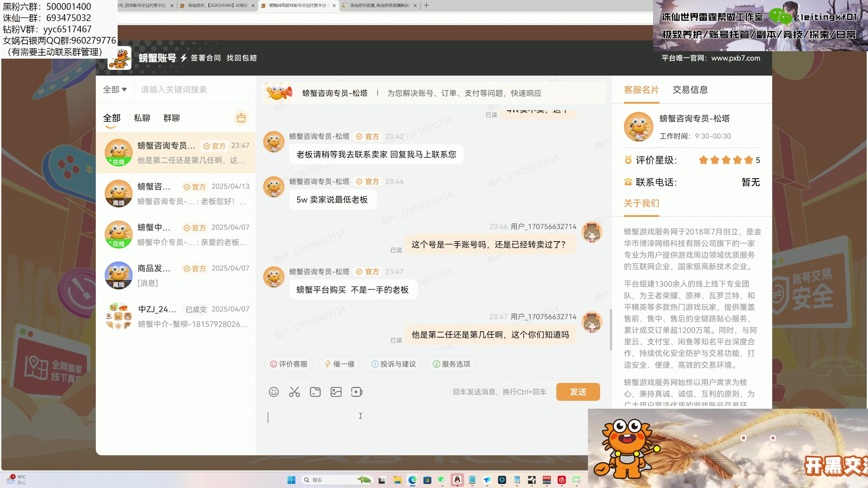Click the 老板请稍等我去联系卖家 message
The width and height of the screenshot is (868, 488).
(x=376, y=155)
